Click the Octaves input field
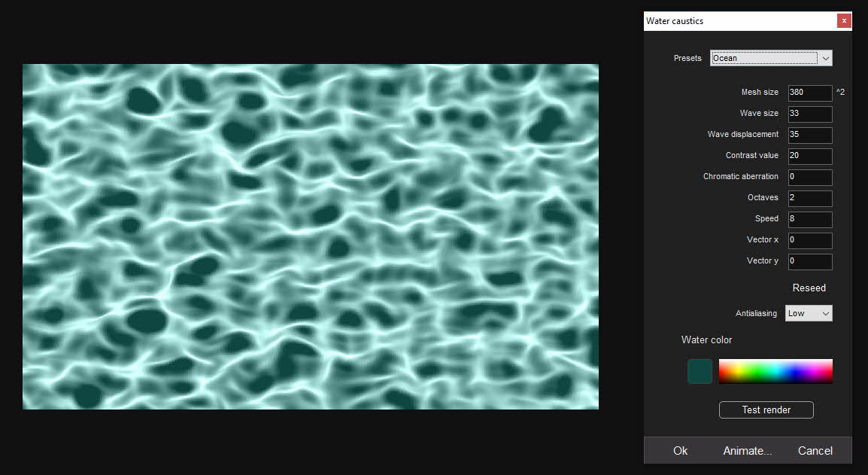Image resolution: width=868 pixels, height=475 pixels. [809, 198]
